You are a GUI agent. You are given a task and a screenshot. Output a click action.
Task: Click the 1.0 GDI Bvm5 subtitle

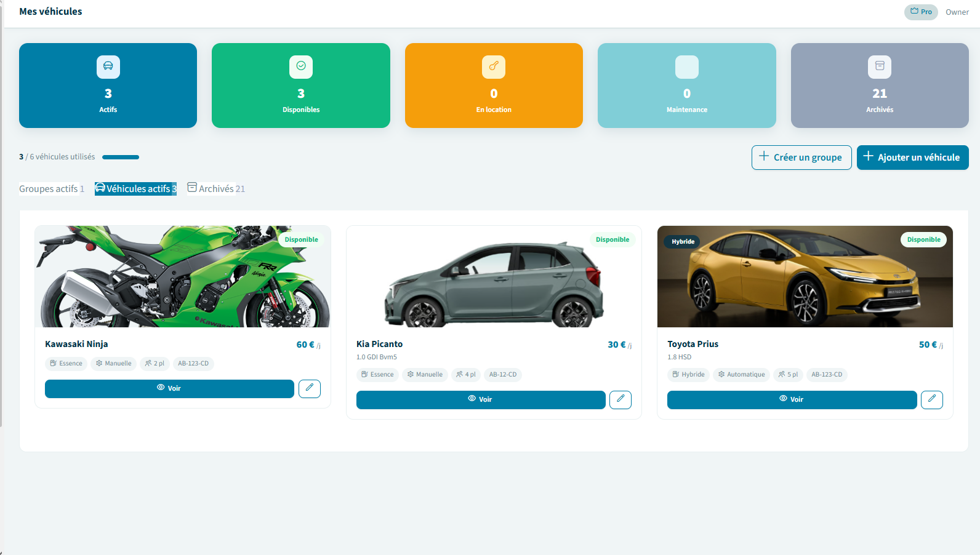(377, 357)
